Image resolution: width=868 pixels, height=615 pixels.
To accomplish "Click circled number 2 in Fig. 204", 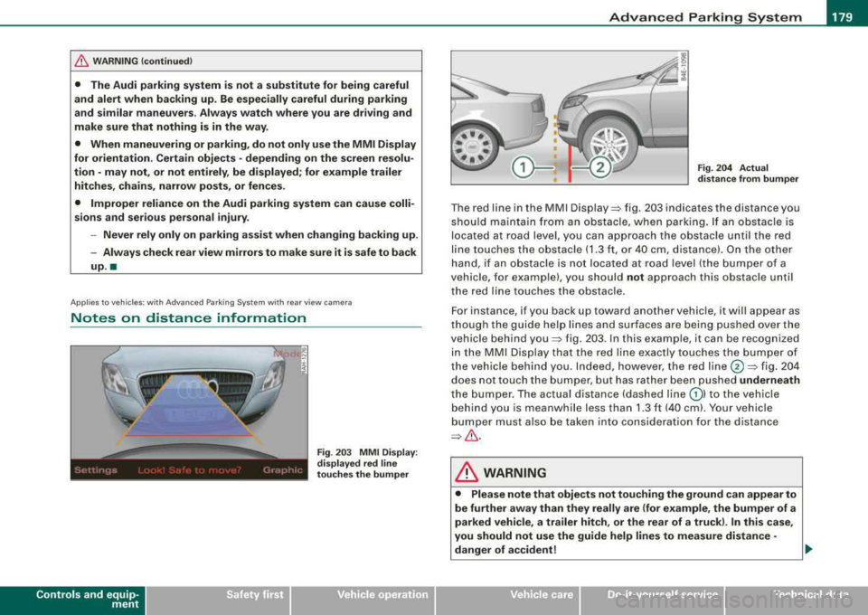I will 601,167.
